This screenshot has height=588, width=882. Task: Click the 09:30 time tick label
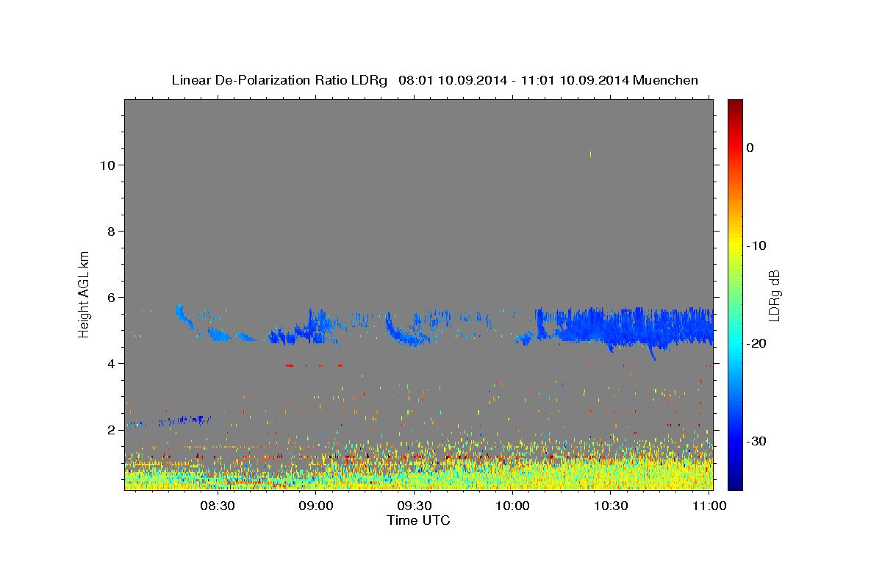pyautogui.click(x=415, y=506)
